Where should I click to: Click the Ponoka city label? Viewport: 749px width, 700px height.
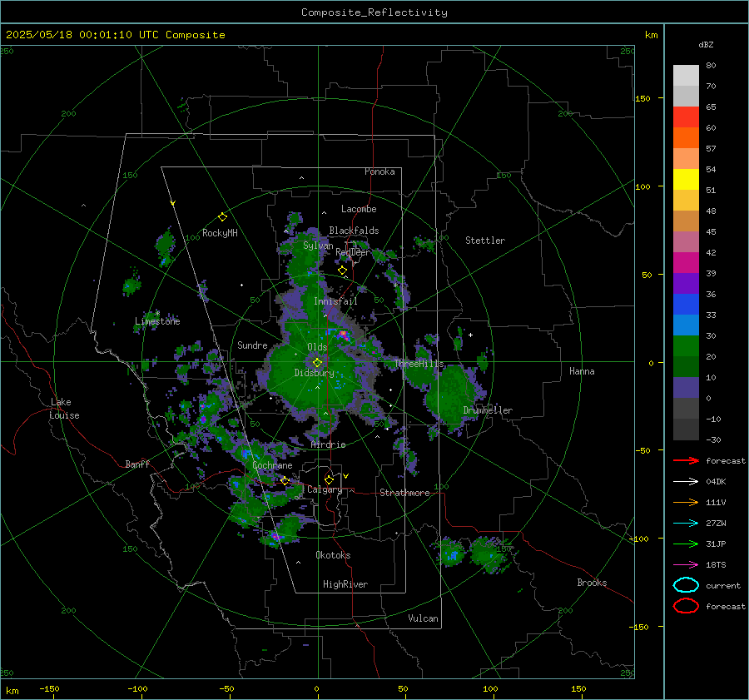click(379, 171)
